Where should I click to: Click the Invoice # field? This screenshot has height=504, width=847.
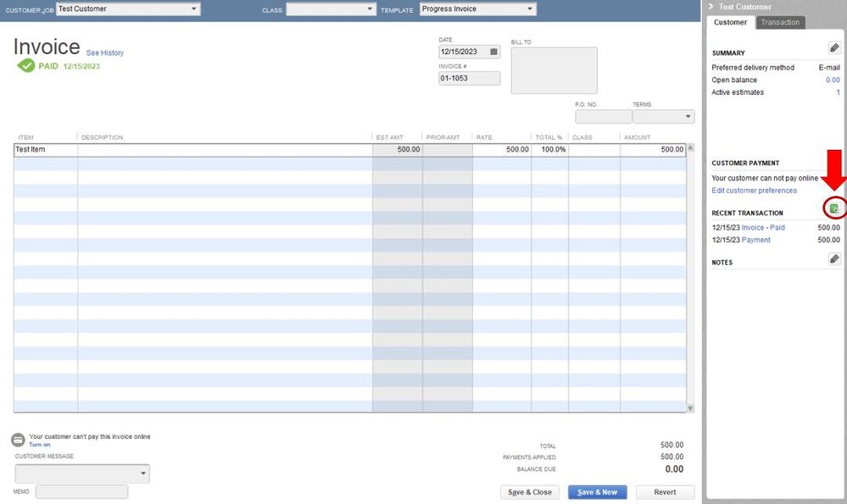[x=469, y=78]
